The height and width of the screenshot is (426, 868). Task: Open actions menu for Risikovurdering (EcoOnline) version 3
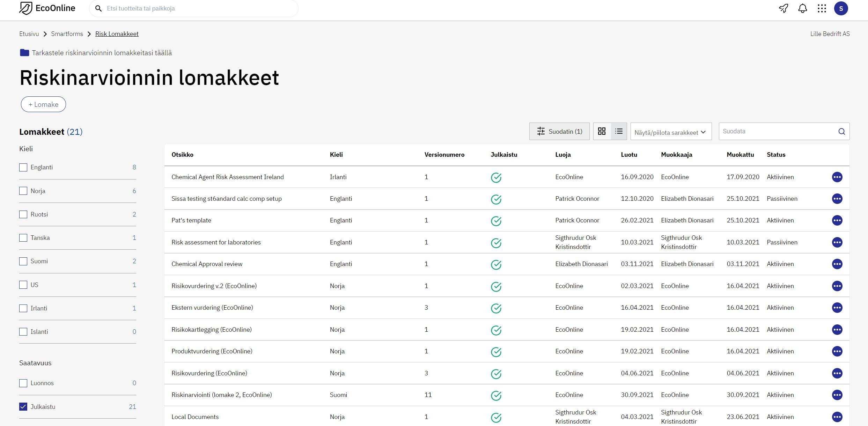tap(837, 373)
